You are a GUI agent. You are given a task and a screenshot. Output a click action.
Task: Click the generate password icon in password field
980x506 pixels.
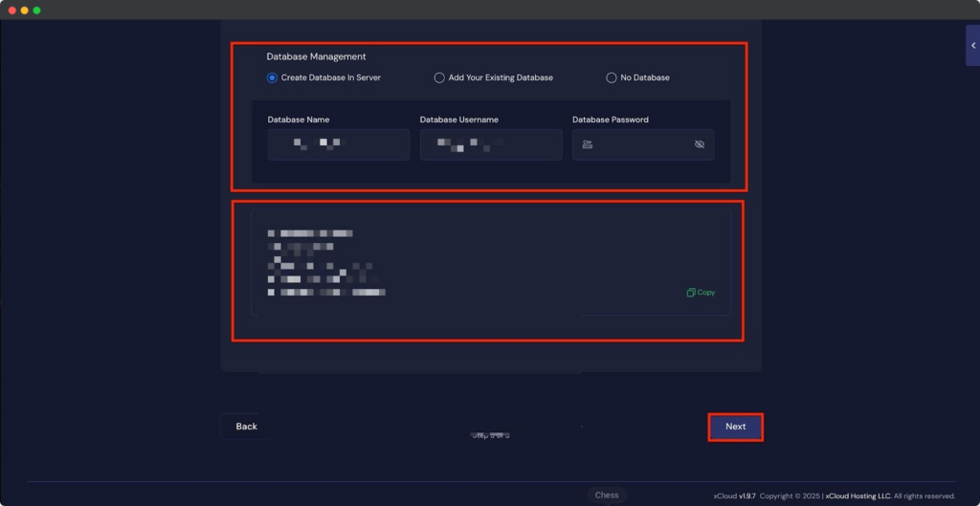tap(588, 144)
